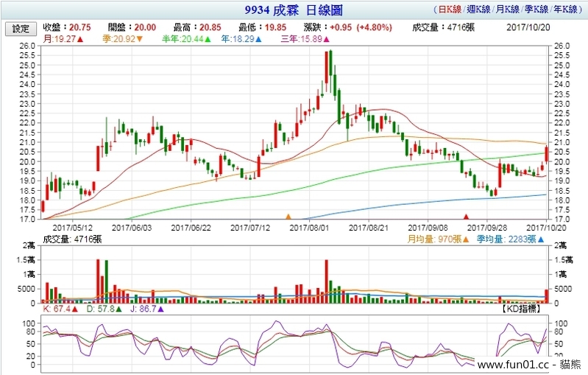
Task: Click the 2017/05/12 date axis label
Action: click(x=73, y=228)
